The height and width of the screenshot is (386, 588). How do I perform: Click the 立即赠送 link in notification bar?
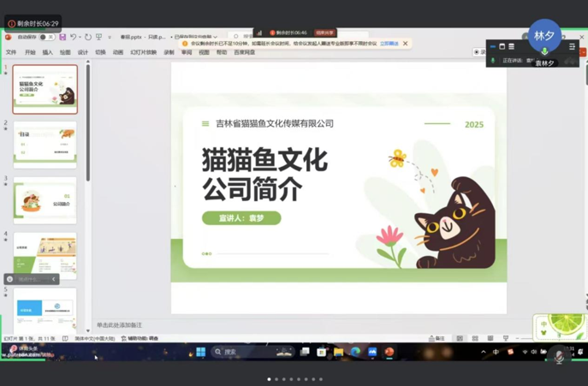389,44
